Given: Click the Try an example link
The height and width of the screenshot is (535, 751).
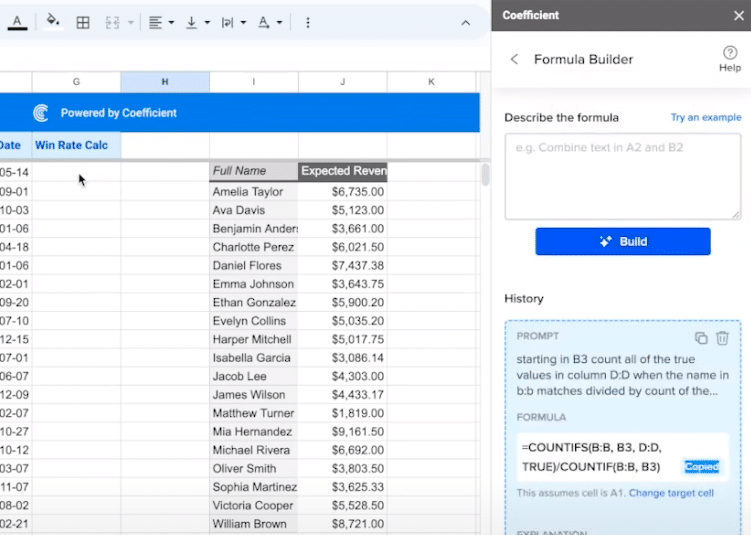Looking at the screenshot, I should 705,118.
